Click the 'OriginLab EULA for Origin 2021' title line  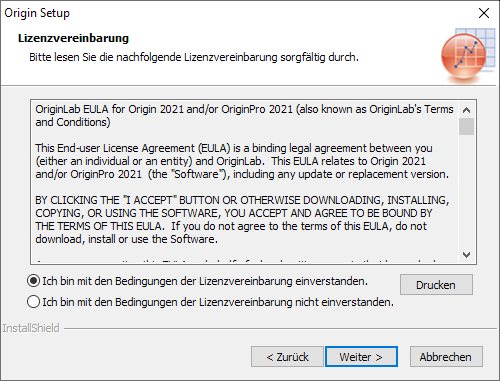244,116
